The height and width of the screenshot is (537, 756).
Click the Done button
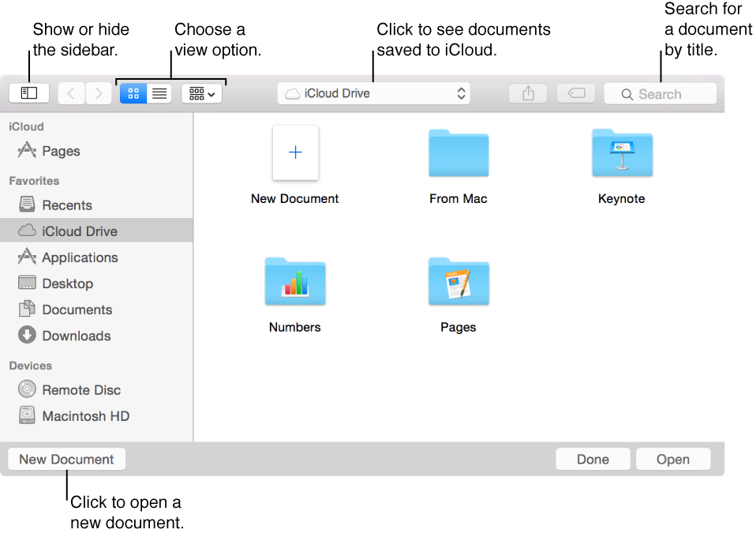[x=593, y=459]
